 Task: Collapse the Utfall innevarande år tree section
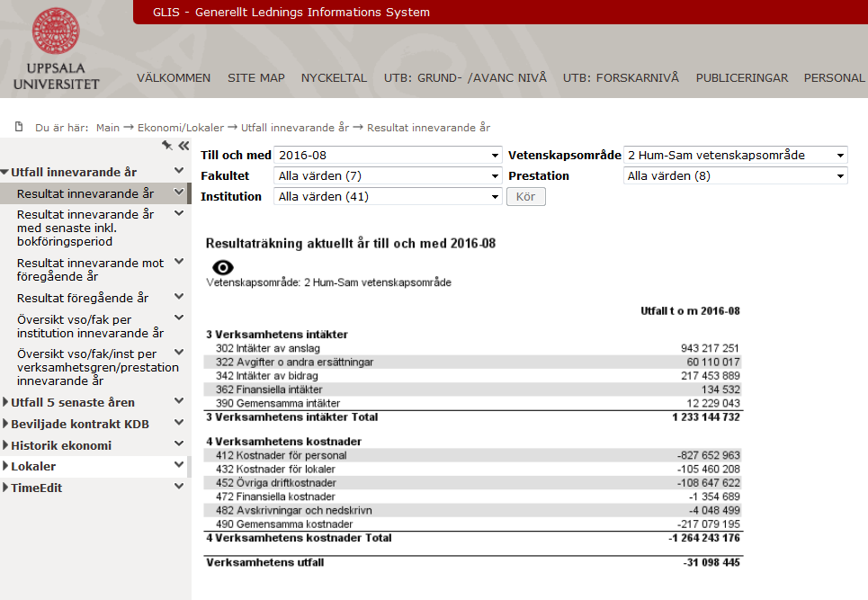click(5, 173)
